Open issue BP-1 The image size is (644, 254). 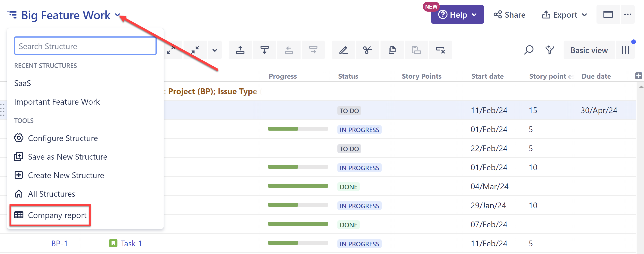click(59, 243)
